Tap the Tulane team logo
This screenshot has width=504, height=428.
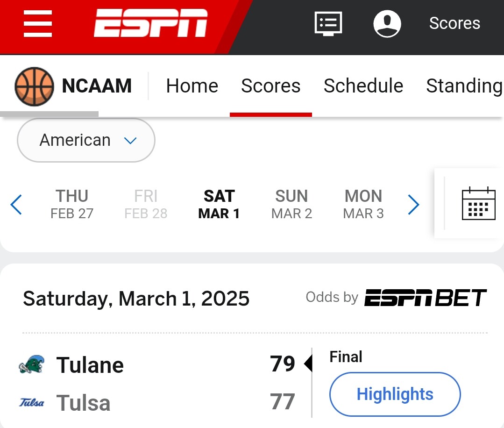[x=31, y=365]
